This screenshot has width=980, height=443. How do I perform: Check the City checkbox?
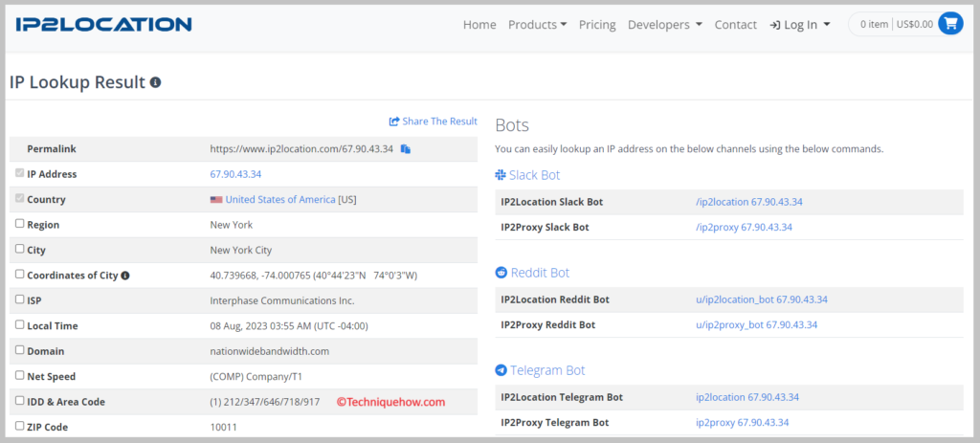(20, 249)
